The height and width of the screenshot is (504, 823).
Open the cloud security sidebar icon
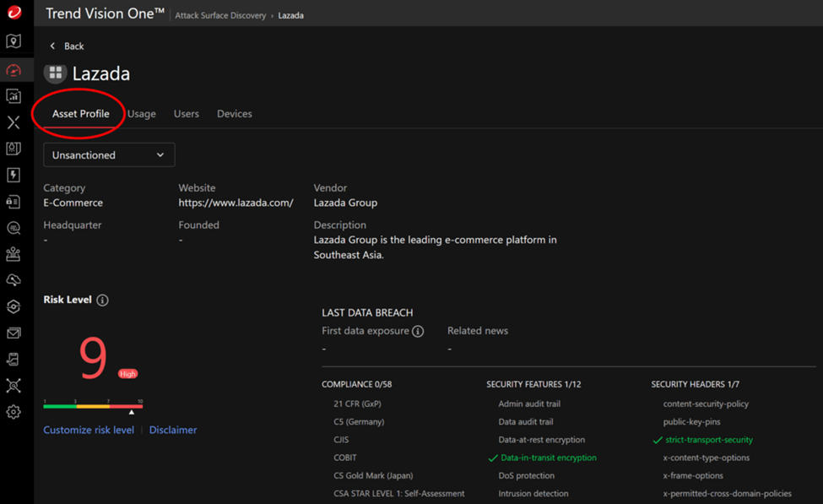[14, 280]
